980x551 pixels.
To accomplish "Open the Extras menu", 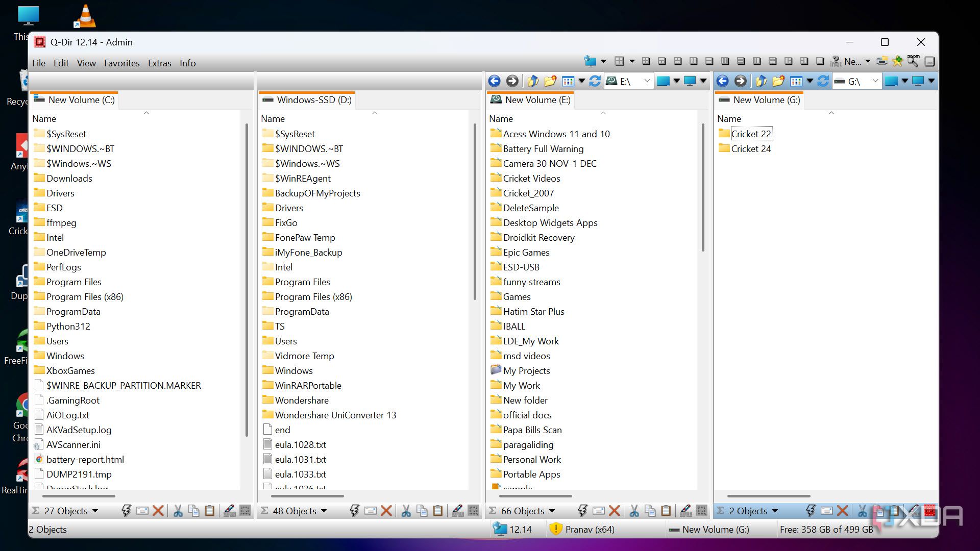I will pyautogui.click(x=160, y=63).
